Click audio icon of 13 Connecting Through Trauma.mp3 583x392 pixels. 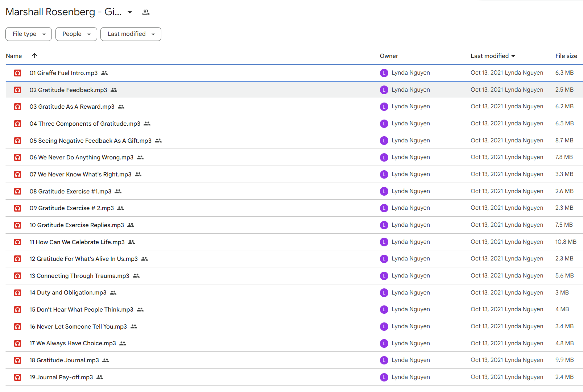click(x=17, y=276)
